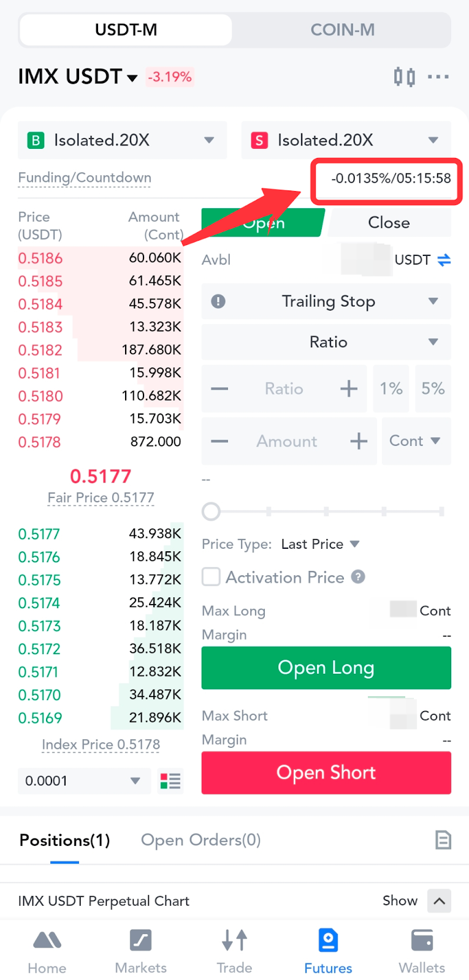Enable the Activation Price checkbox
The width and height of the screenshot is (469, 980).
(x=212, y=577)
